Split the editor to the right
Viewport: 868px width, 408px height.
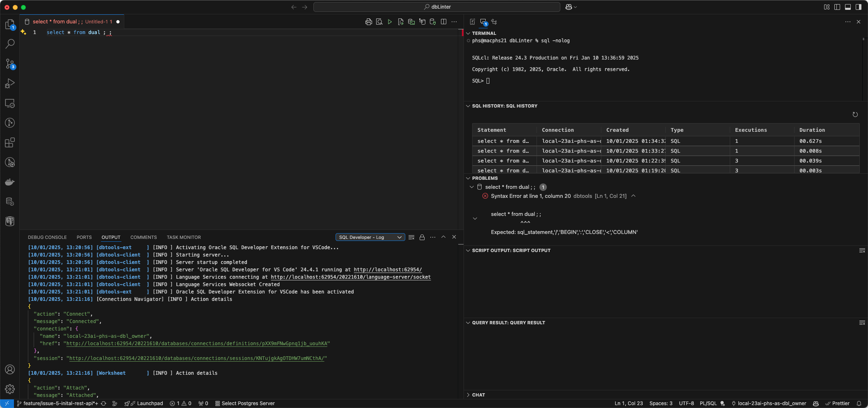443,22
